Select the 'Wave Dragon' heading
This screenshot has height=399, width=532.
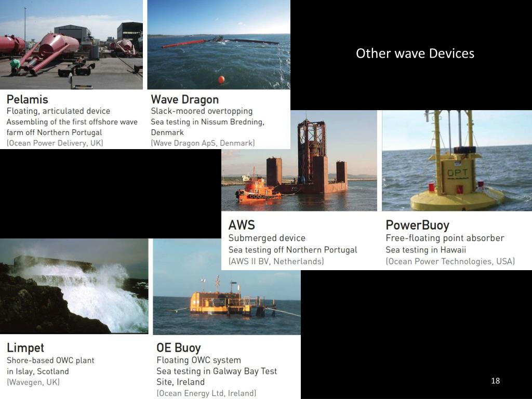(185, 99)
